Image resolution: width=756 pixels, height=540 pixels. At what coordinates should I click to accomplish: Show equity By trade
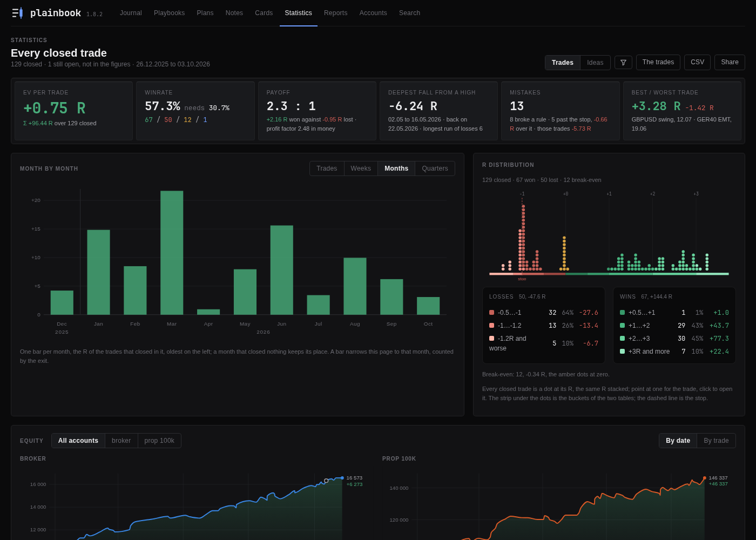[716, 441]
